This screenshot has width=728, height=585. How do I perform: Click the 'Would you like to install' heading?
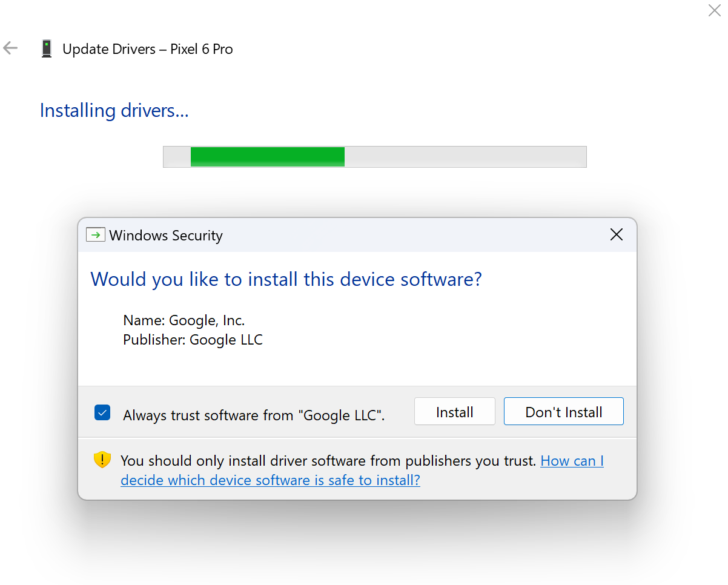pyautogui.click(x=286, y=279)
